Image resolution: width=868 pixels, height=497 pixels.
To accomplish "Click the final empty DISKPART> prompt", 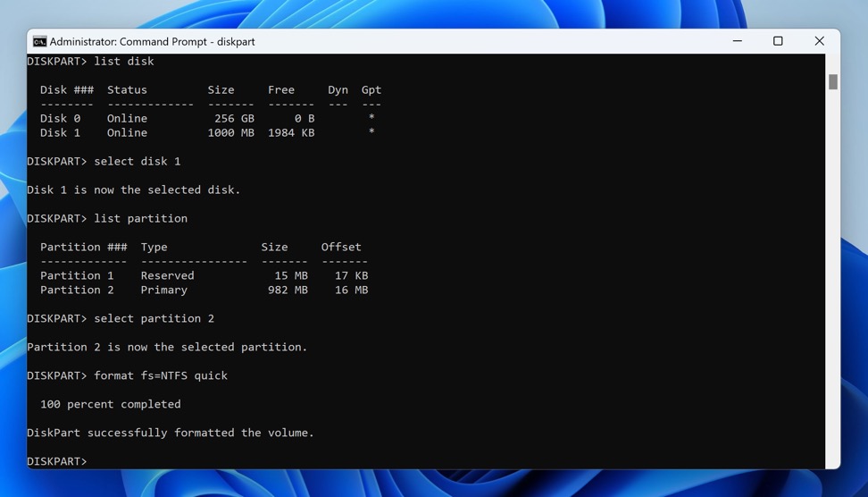I will coord(57,461).
